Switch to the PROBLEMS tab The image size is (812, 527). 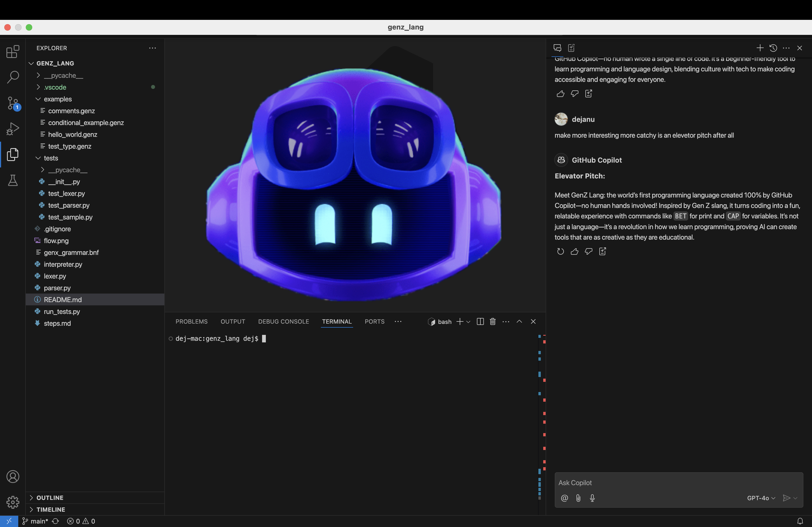coord(191,321)
